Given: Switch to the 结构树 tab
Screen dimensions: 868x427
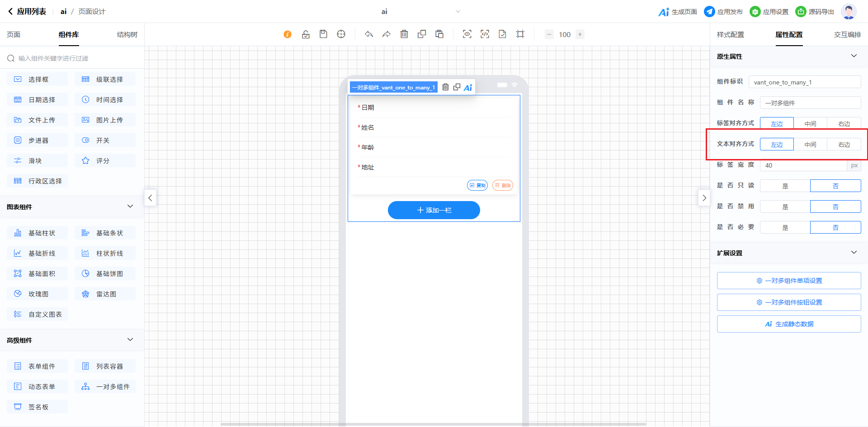Looking at the screenshot, I should [x=127, y=35].
